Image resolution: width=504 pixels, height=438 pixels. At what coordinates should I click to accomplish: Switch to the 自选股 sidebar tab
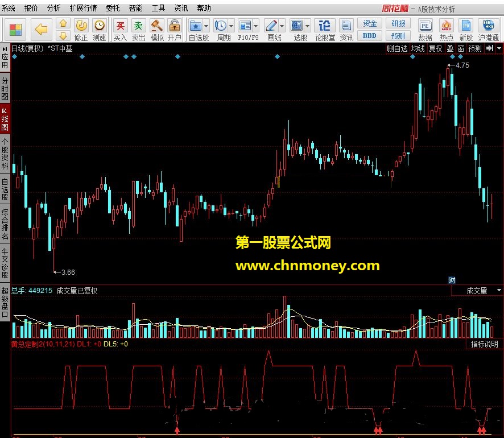point(5,189)
